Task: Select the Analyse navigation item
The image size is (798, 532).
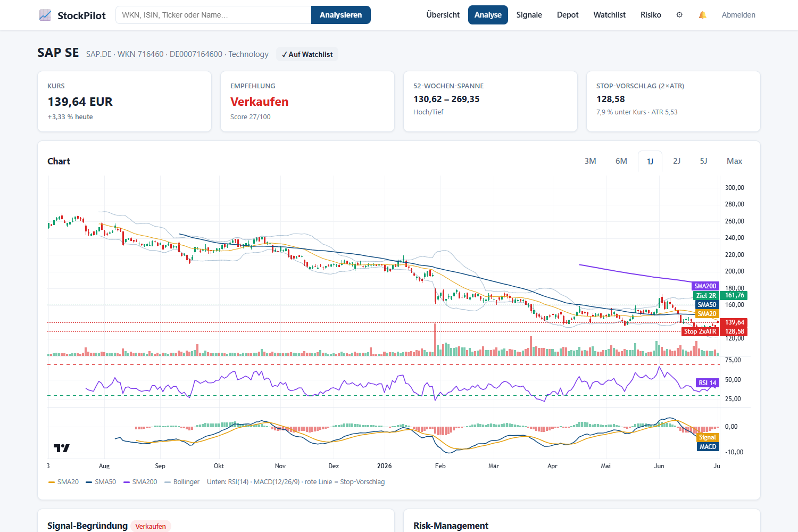Action: pos(488,15)
